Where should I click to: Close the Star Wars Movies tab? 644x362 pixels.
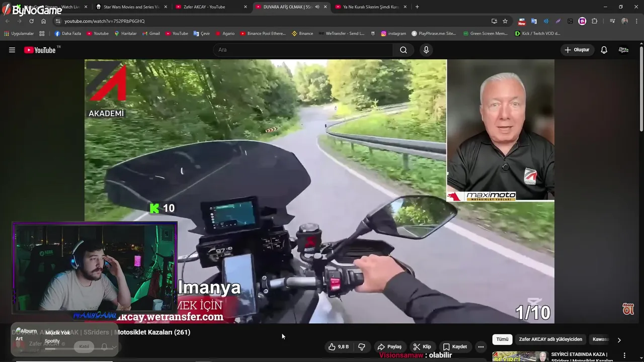click(x=166, y=7)
